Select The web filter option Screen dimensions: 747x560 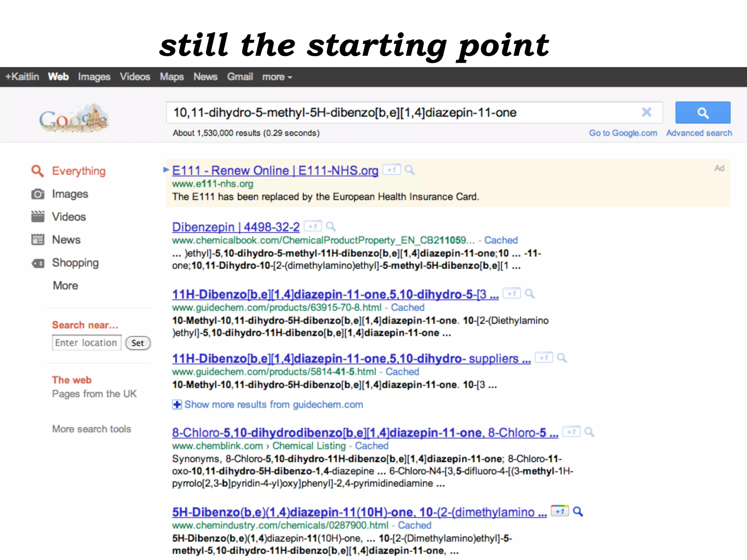72,380
